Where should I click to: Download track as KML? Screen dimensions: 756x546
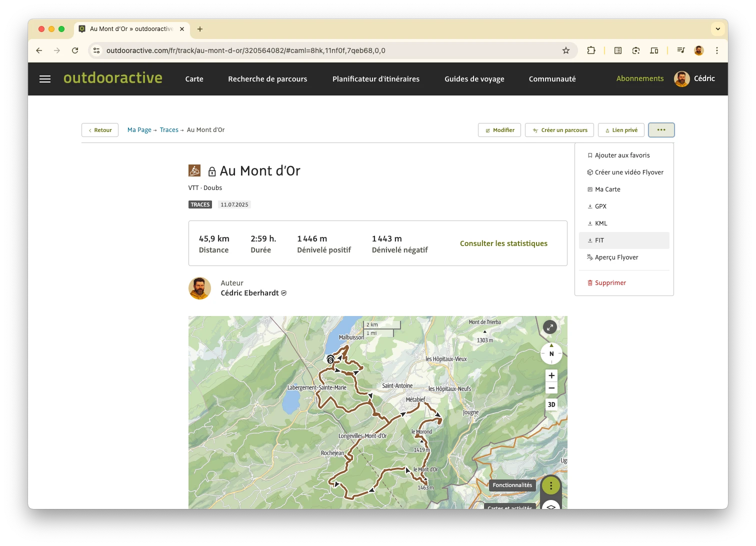624,223
